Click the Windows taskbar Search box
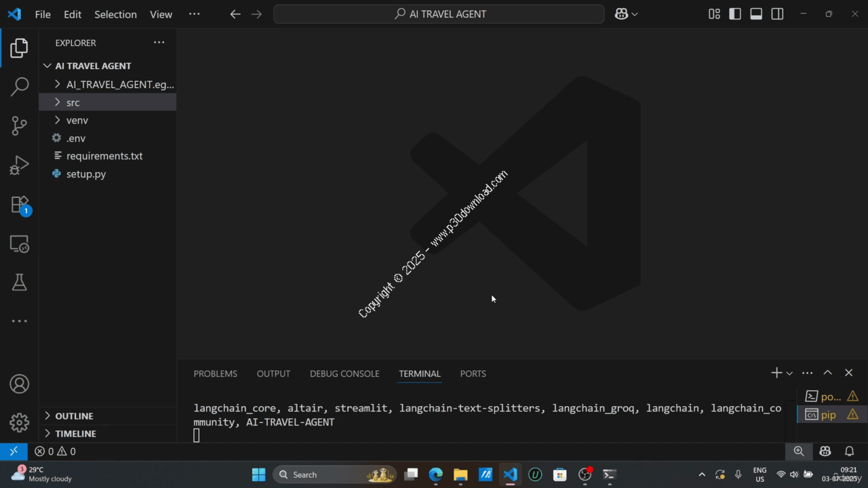This screenshot has height=488, width=868. coord(336,474)
